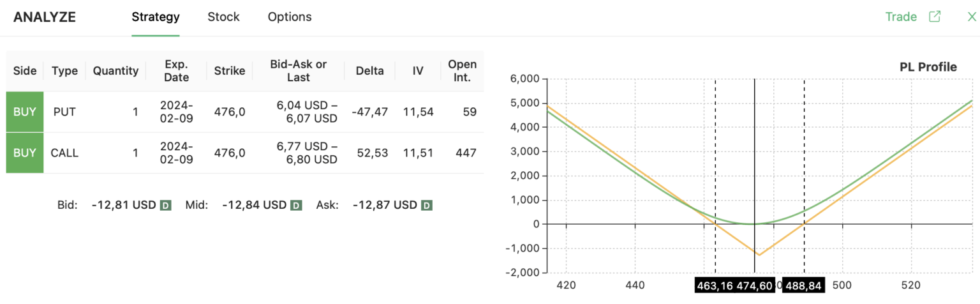Click the Delta column header
980x304 pixels.
(x=369, y=71)
